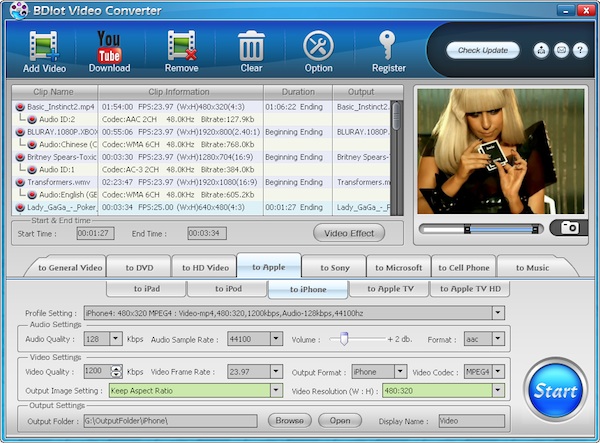Select the to Apple TV HD sub-tab
The height and width of the screenshot is (443, 600).
470,289
